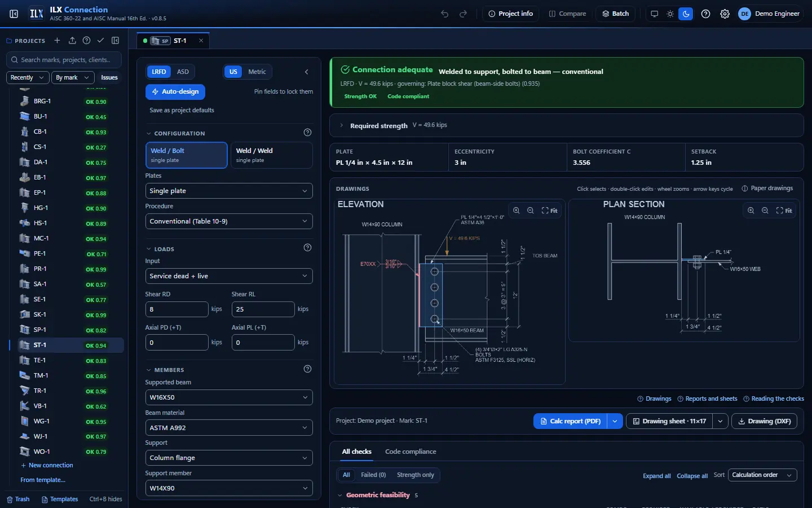Switch design method to ASD
Screen dimensions: 812x508
(183, 72)
